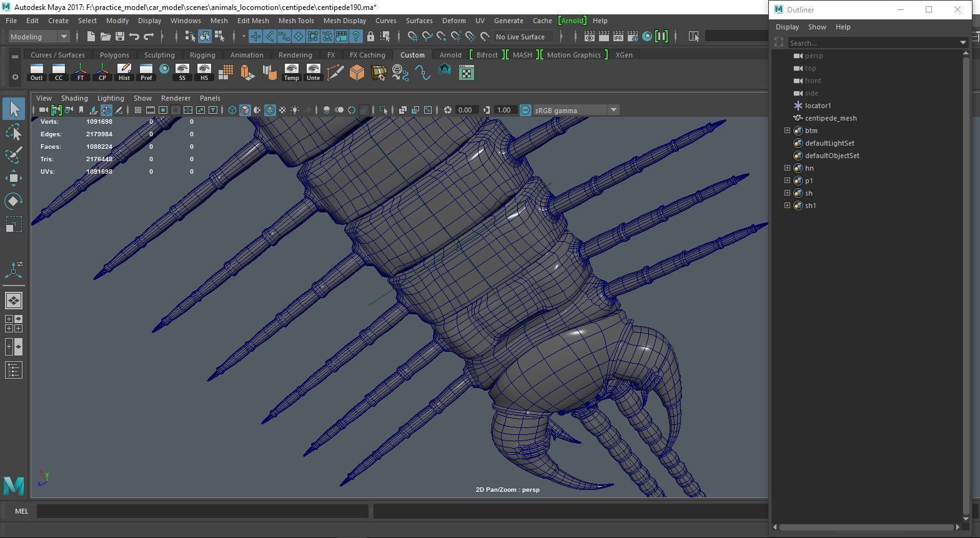
Task: Click the HS eye shelf button
Action: 204,72
